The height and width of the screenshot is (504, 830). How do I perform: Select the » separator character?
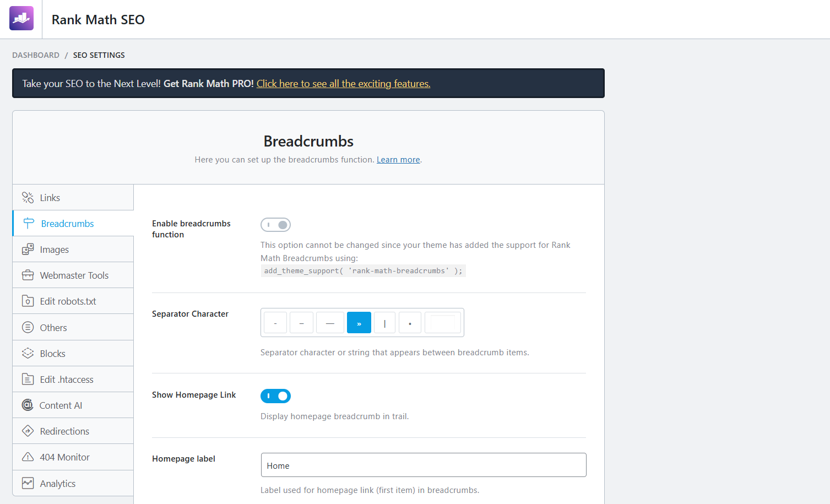[359, 323]
